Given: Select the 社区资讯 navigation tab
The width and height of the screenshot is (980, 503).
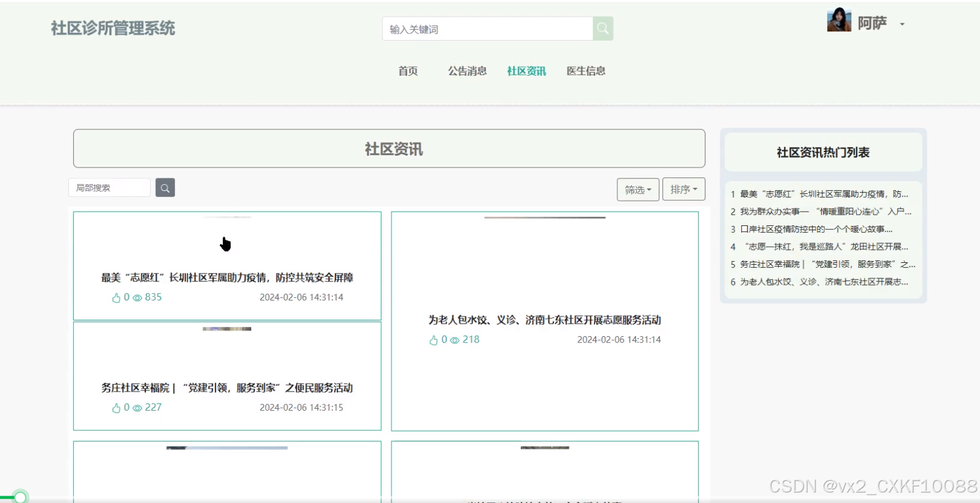Looking at the screenshot, I should (x=526, y=71).
